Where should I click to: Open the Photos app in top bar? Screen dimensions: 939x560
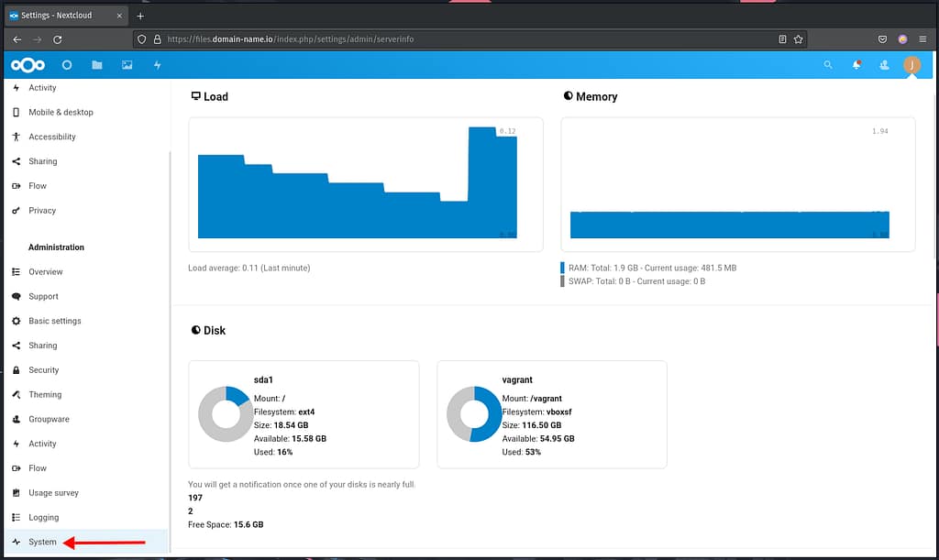(x=127, y=65)
